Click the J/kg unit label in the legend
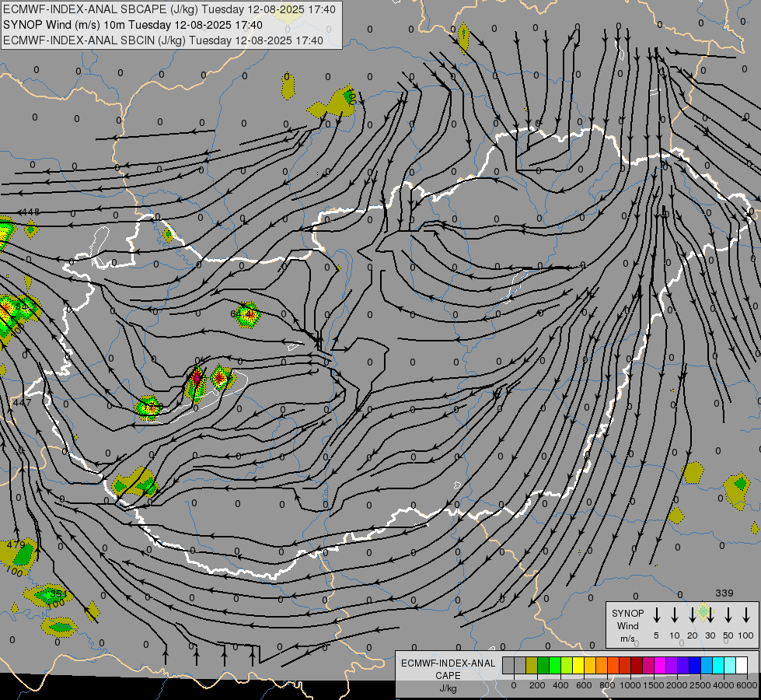Screen dimensions: 761x700 coord(448,688)
